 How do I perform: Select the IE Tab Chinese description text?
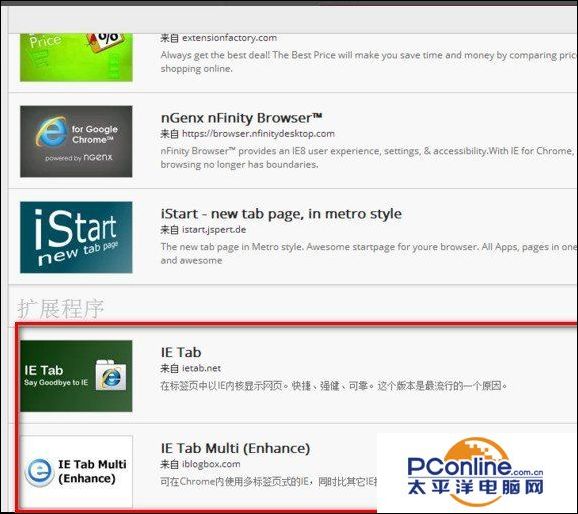coord(334,386)
